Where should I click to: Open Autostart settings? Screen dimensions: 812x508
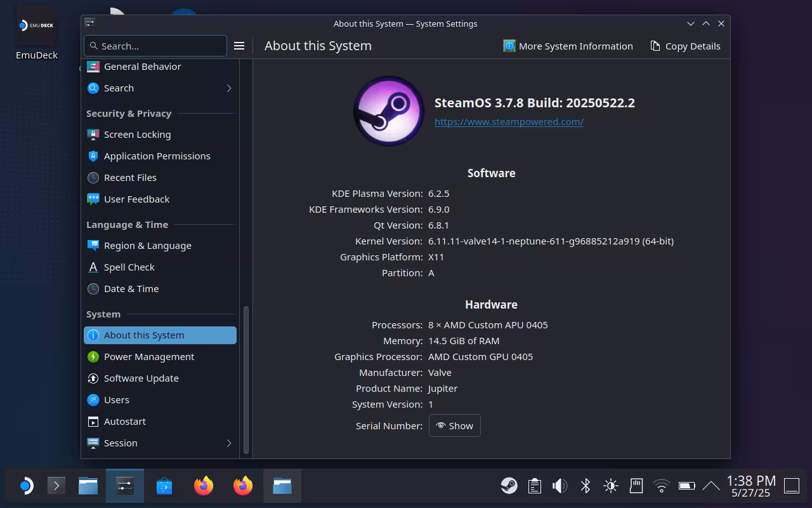[x=160, y=422]
